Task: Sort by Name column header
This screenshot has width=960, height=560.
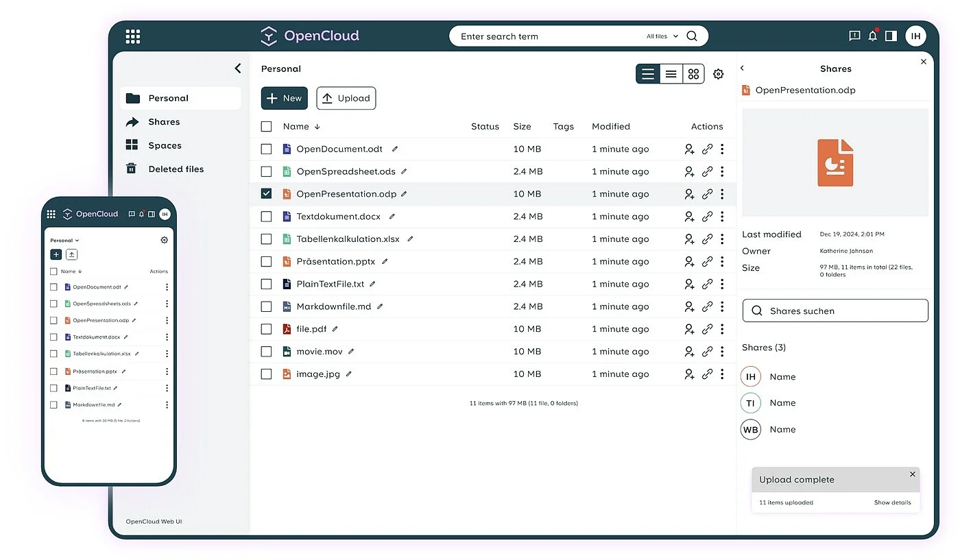Action: click(302, 126)
